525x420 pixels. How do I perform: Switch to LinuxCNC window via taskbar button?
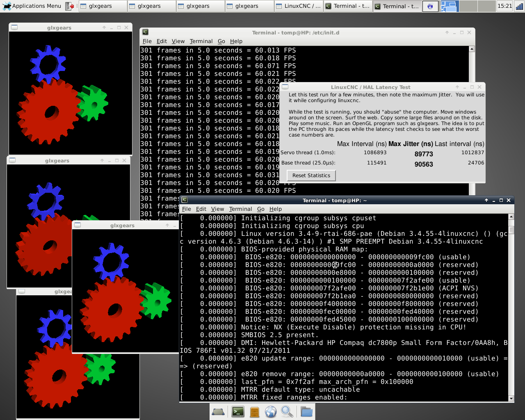(x=298, y=6)
